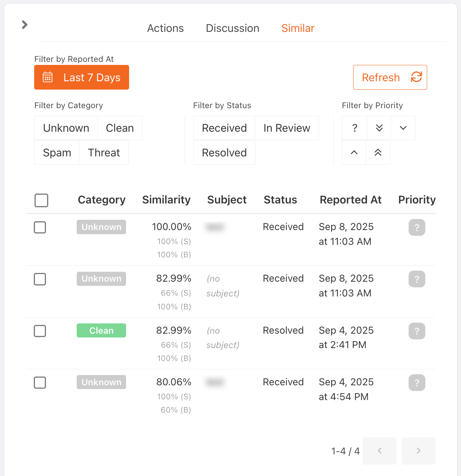The image size is (461, 476).
Task: Filter by highest priority double-chevron-up icon
Action: [378, 153]
